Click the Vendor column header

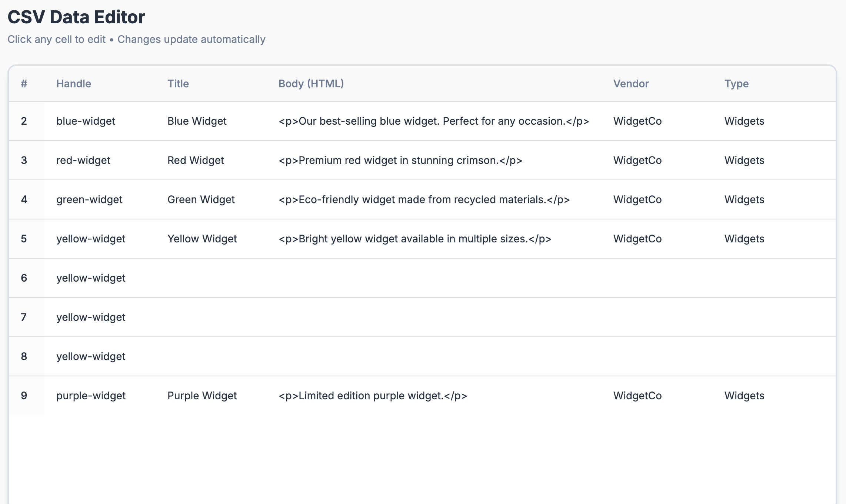(x=630, y=84)
